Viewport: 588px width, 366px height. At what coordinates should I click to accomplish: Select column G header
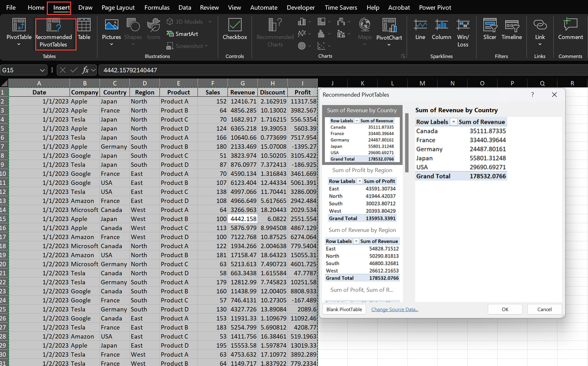(x=243, y=83)
